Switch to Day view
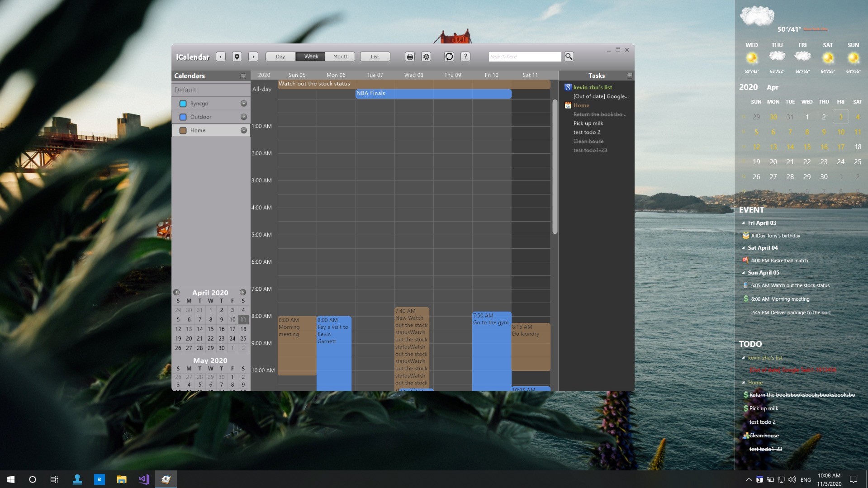Viewport: 868px width, 488px height. tap(280, 56)
